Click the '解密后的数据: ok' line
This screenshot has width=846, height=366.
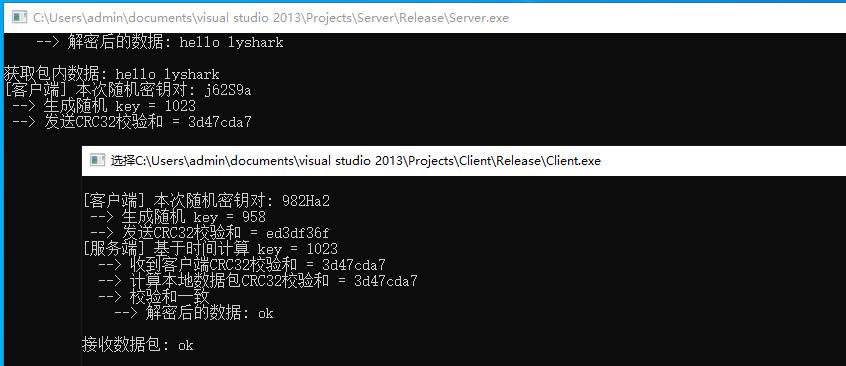tap(194, 313)
